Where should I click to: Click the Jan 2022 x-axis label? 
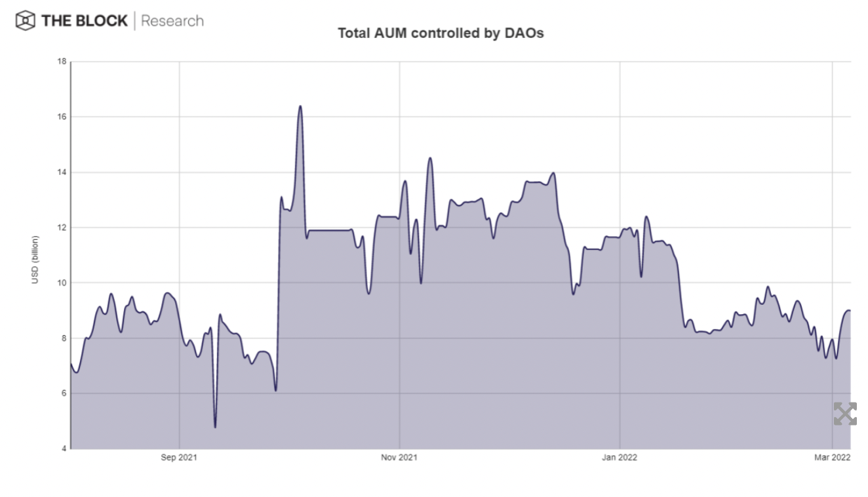(x=620, y=458)
